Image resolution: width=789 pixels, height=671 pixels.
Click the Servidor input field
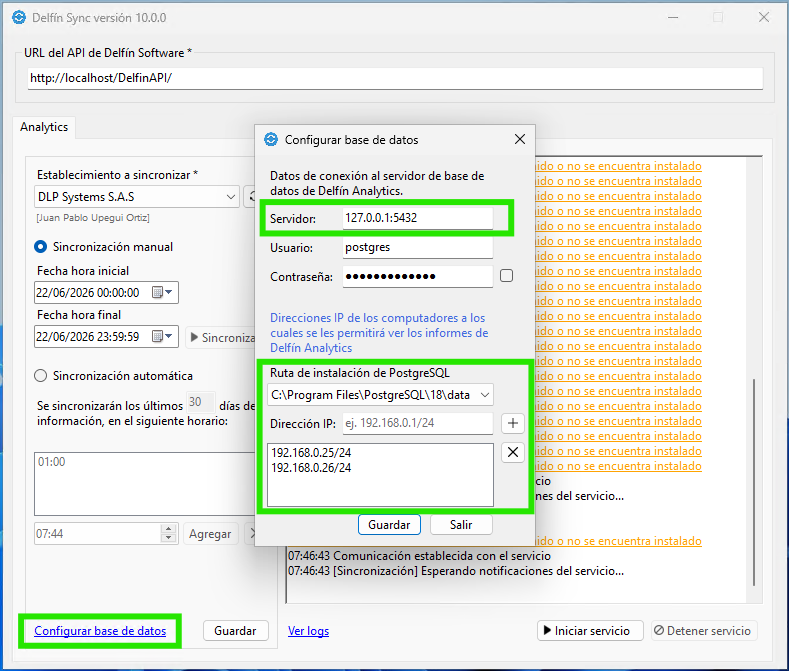(x=418, y=218)
